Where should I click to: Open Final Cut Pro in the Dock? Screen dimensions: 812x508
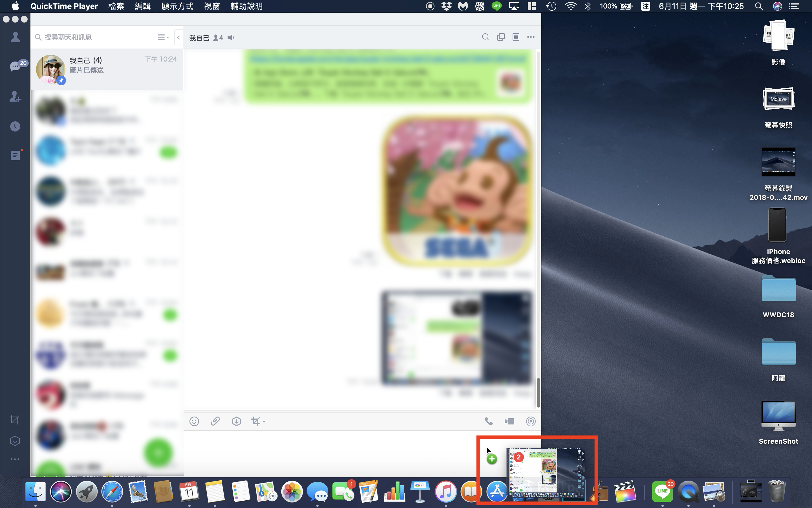click(x=625, y=492)
